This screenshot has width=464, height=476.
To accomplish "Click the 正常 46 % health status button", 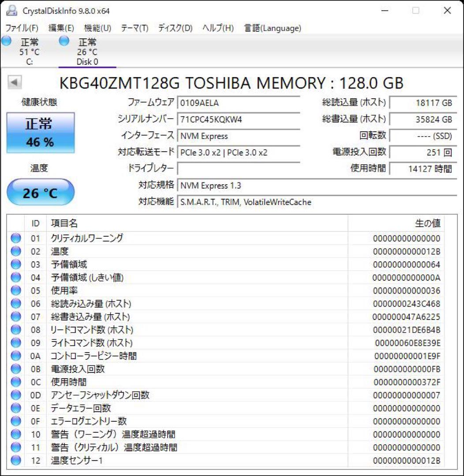I will click(x=41, y=133).
